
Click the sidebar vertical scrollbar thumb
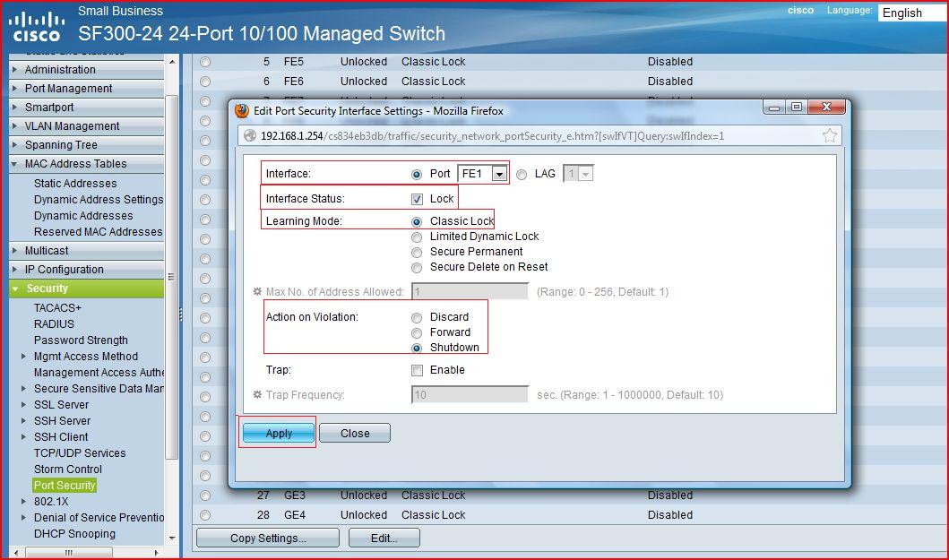coord(172,277)
